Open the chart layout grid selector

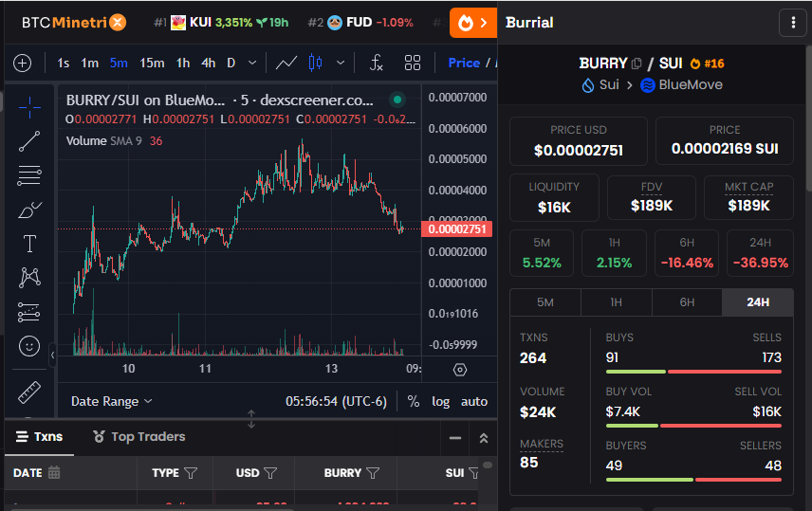tap(413, 64)
